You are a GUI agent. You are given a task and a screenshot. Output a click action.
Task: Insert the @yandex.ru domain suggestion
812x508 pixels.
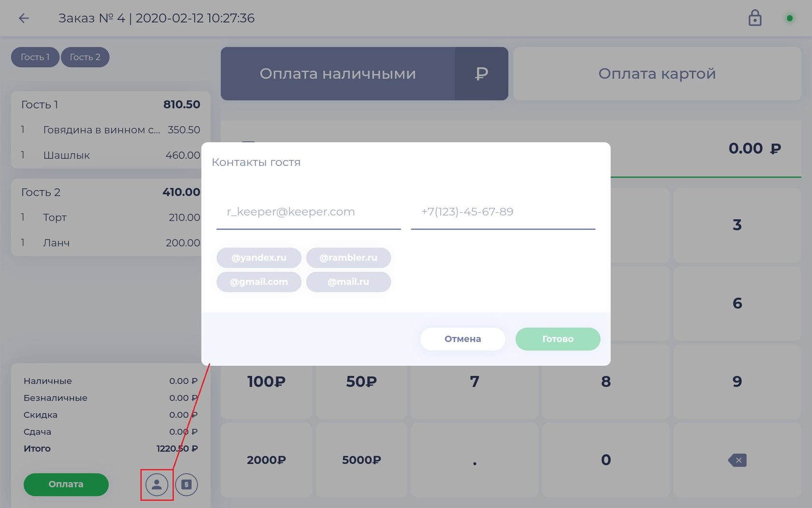click(x=259, y=257)
